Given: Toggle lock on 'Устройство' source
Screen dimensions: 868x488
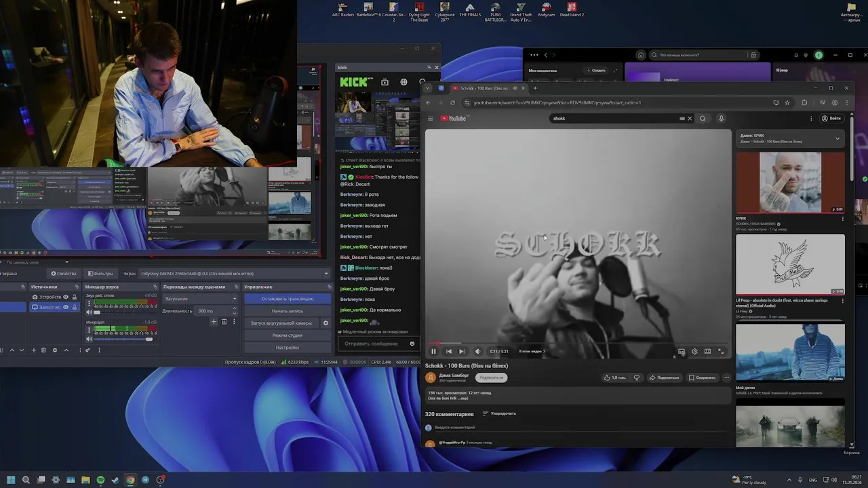Looking at the screenshot, I should coord(75,297).
